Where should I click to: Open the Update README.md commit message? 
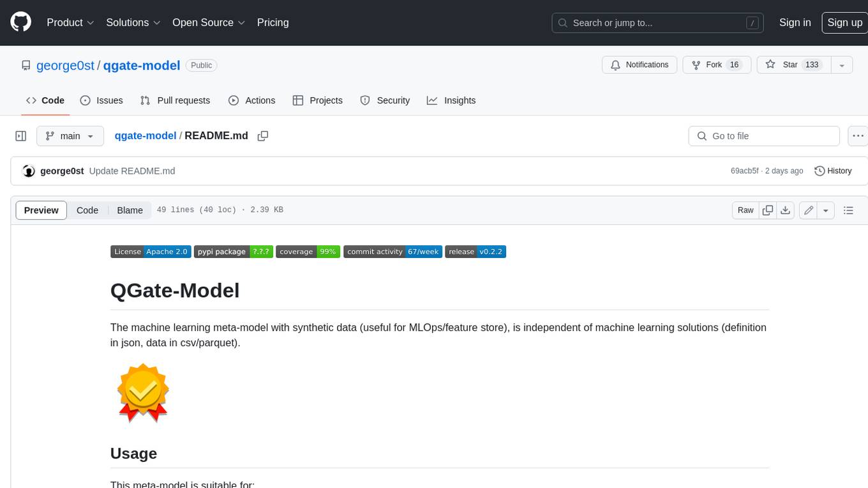coord(132,171)
